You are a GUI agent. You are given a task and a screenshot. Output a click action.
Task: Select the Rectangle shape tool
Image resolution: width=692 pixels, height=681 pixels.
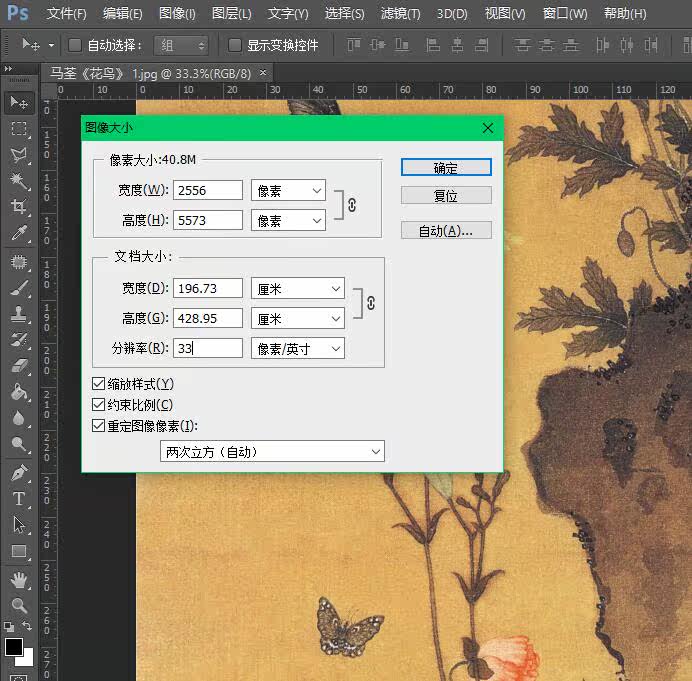[19, 551]
